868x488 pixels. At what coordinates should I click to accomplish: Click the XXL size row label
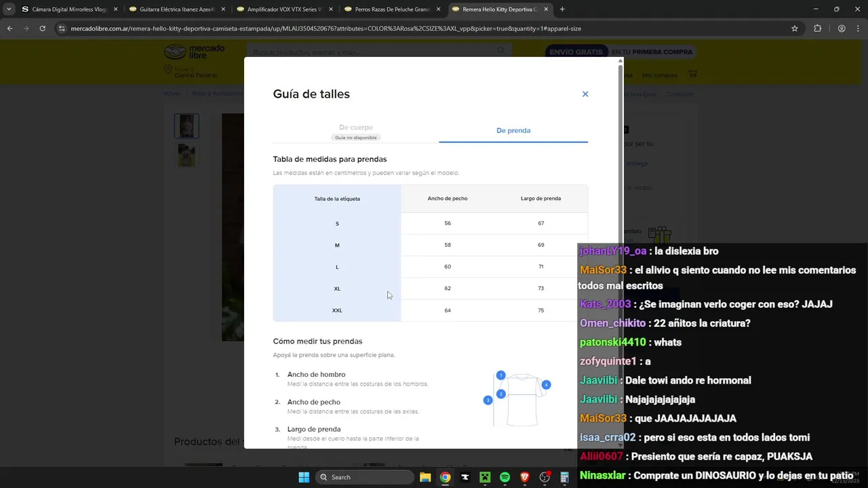coord(337,310)
